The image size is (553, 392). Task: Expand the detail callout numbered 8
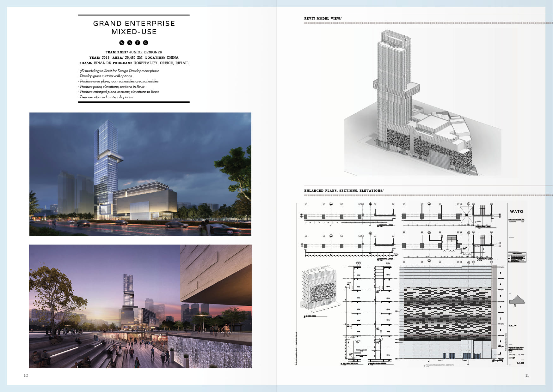[x=378, y=225]
